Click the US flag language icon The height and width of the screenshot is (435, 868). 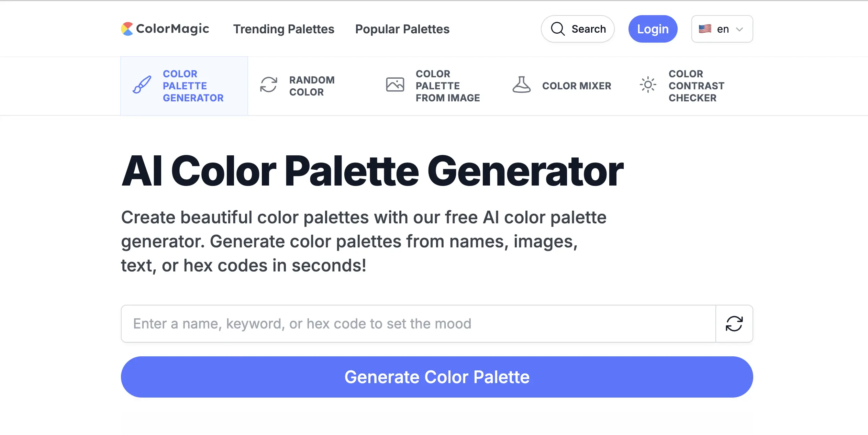pyautogui.click(x=705, y=29)
